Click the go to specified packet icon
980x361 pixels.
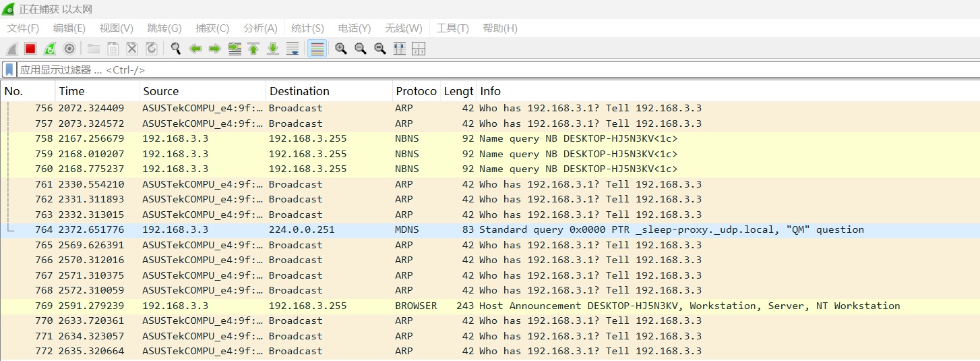(x=235, y=49)
